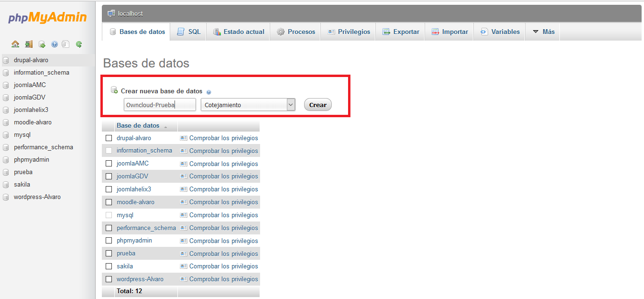The width and height of the screenshot is (644, 299).
Task: Click the new database name input field
Action: coord(160,105)
